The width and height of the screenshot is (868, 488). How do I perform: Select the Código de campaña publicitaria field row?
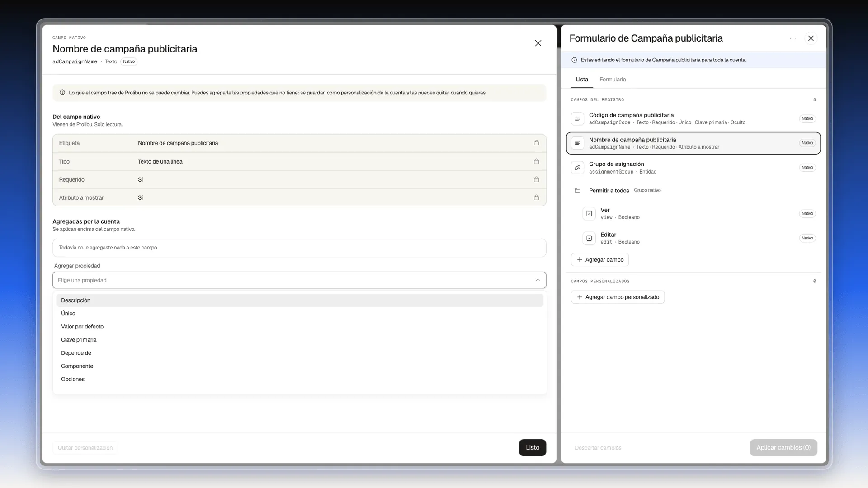click(x=693, y=118)
